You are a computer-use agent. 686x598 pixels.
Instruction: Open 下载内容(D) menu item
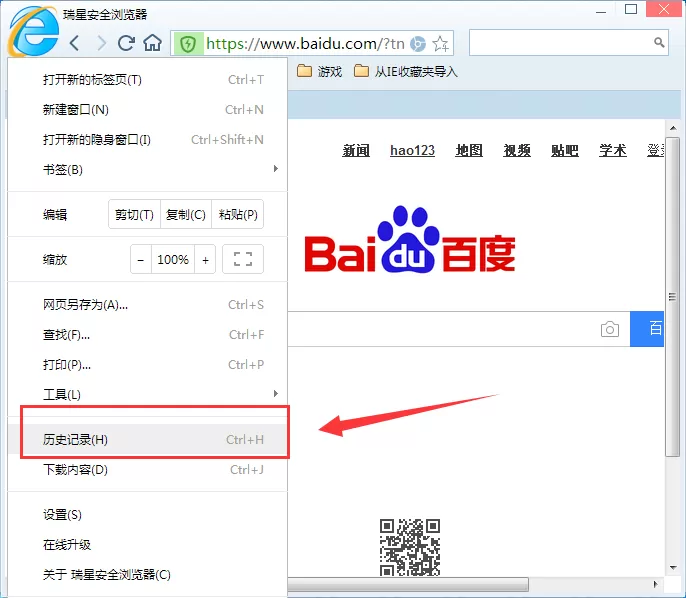coord(147,469)
